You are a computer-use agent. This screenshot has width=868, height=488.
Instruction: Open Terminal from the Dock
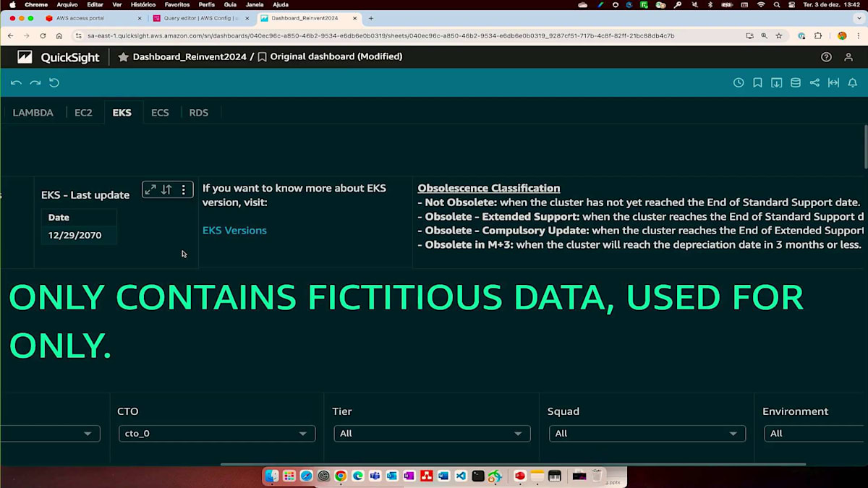(478, 476)
